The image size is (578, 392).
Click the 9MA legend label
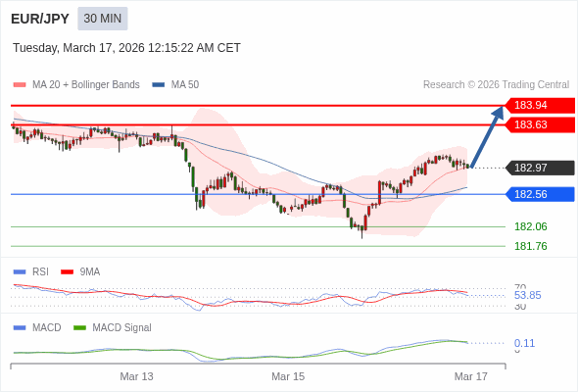click(90, 272)
